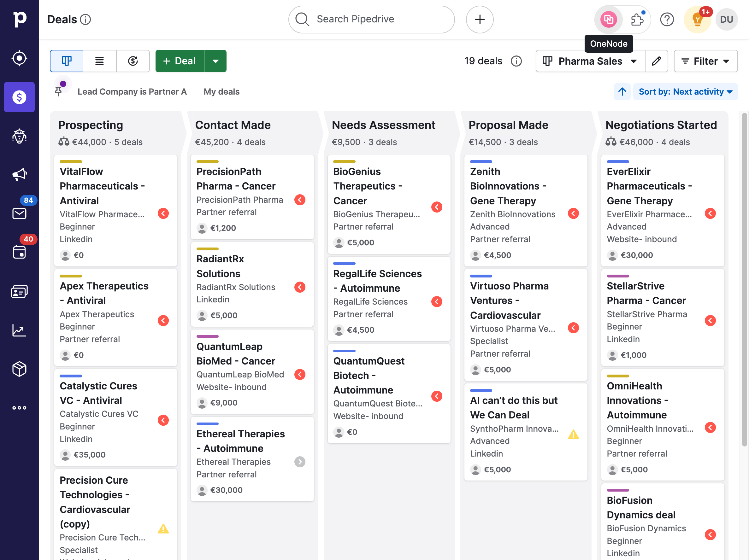Open Activities calendar with 40 badge
This screenshot has height=560, width=749.
(x=19, y=252)
